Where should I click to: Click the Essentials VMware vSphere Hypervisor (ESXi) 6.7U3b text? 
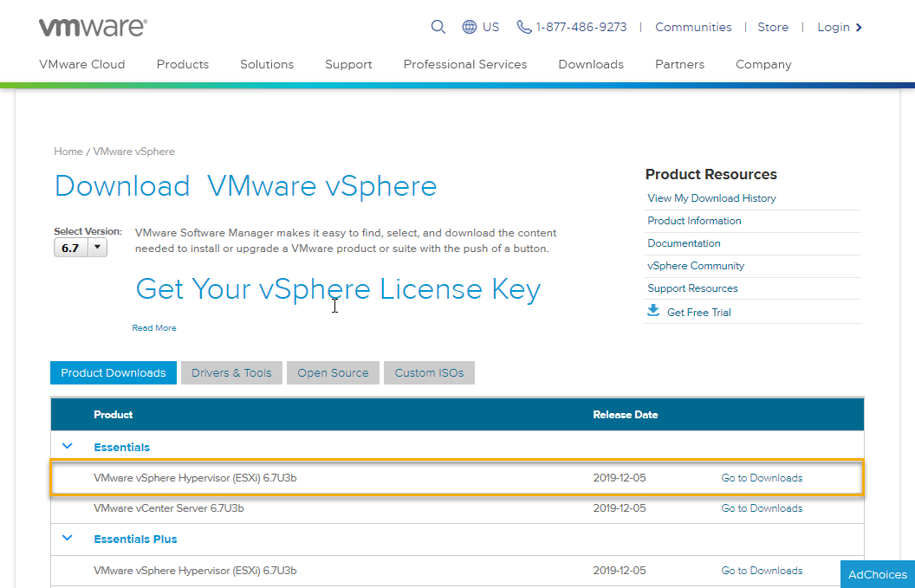195,478
